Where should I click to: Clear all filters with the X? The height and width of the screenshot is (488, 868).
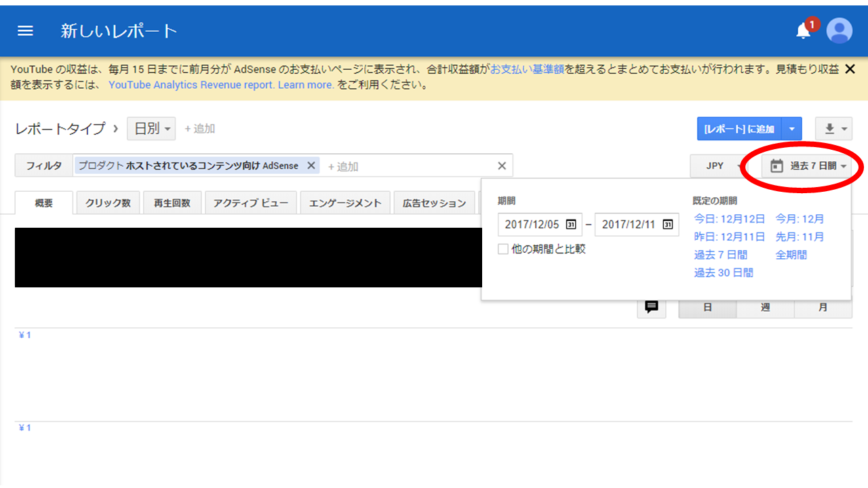502,166
